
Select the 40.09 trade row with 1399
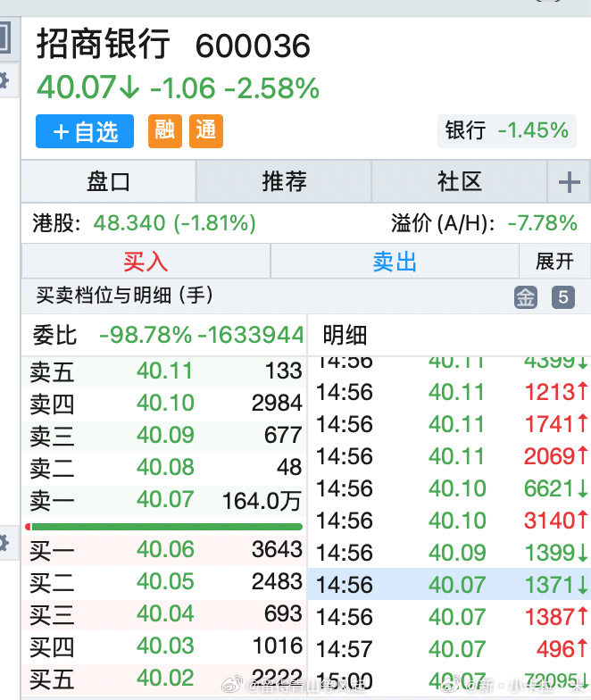coord(450,553)
